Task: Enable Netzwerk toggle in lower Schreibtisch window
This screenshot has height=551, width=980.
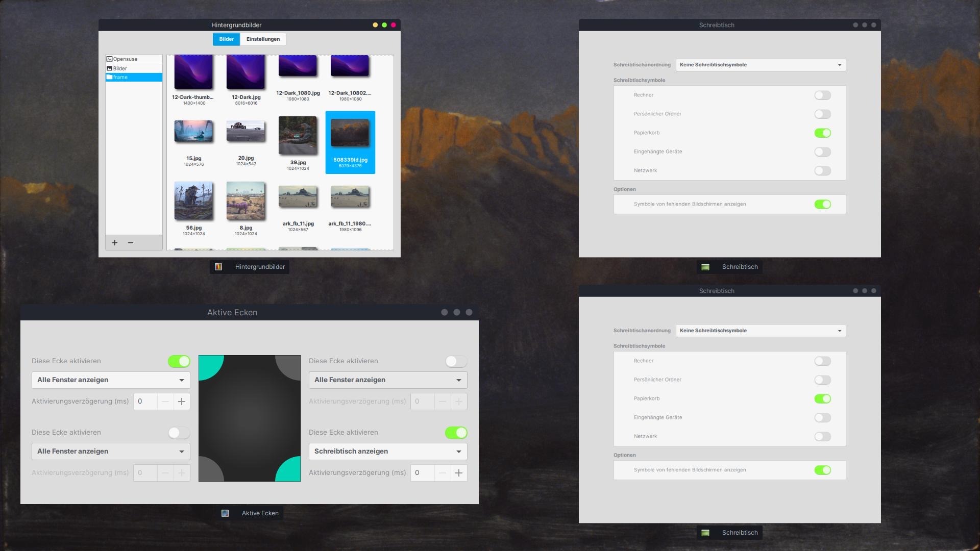Action: point(822,437)
